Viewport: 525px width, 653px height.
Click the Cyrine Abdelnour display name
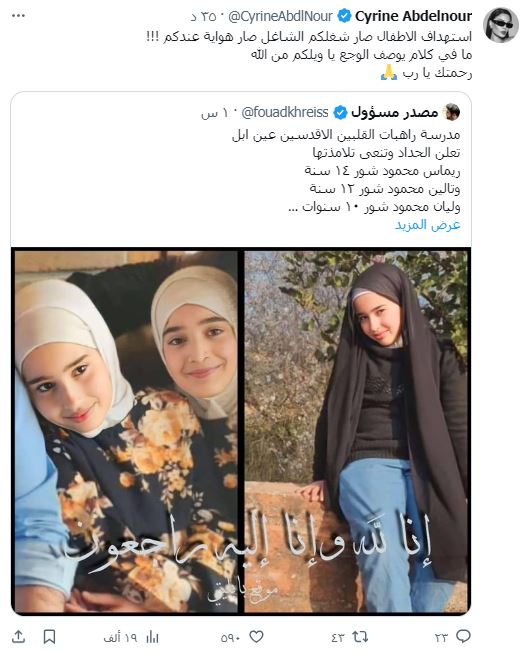coord(413,16)
